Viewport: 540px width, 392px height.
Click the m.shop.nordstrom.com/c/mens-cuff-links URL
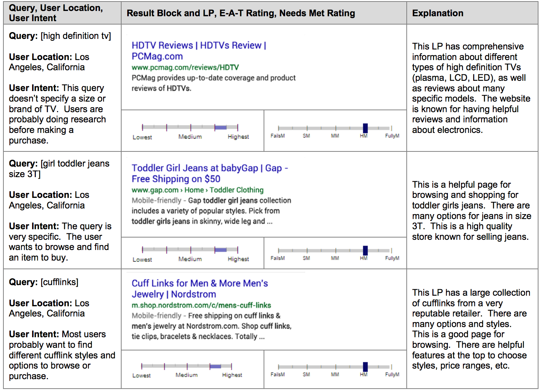click(201, 305)
